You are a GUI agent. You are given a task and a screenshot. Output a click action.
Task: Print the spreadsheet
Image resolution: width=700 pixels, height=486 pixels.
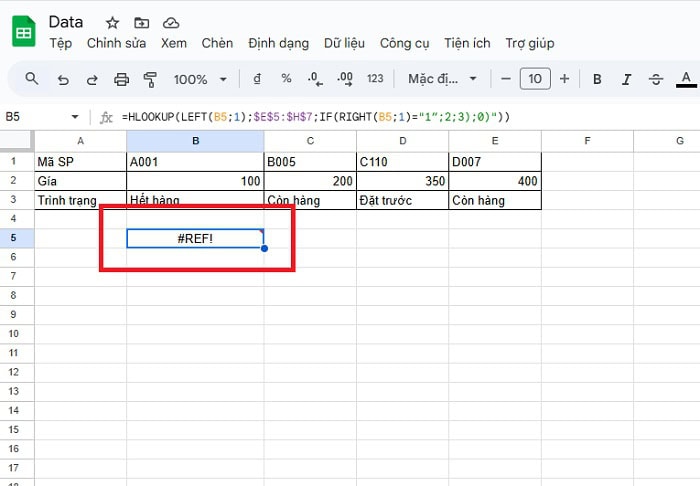(122, 79)
